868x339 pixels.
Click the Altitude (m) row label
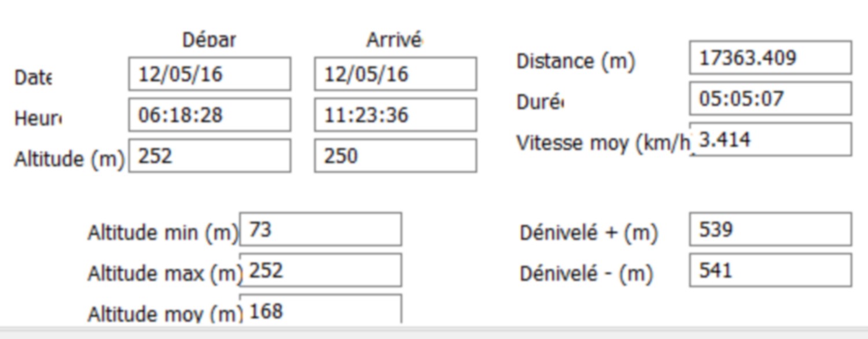69,159
